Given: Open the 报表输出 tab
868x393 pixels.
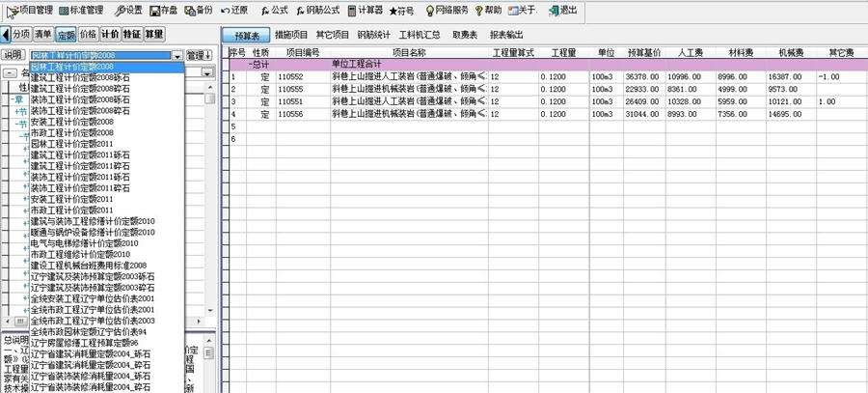Looking at the screenshot, I should [x=506, y=35].
